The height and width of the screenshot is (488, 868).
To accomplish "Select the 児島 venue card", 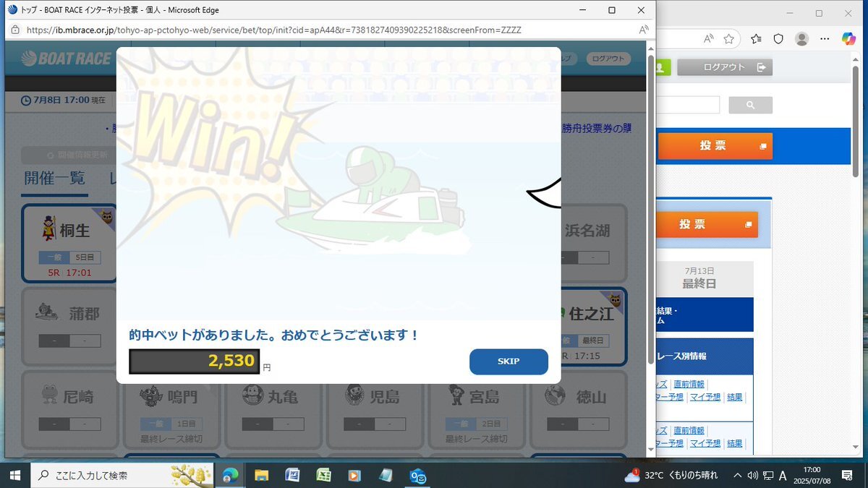I will click(375, 410).
